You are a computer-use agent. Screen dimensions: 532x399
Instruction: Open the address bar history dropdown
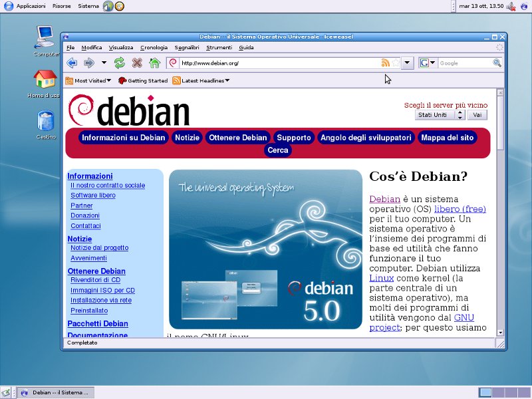coord(407,63)
